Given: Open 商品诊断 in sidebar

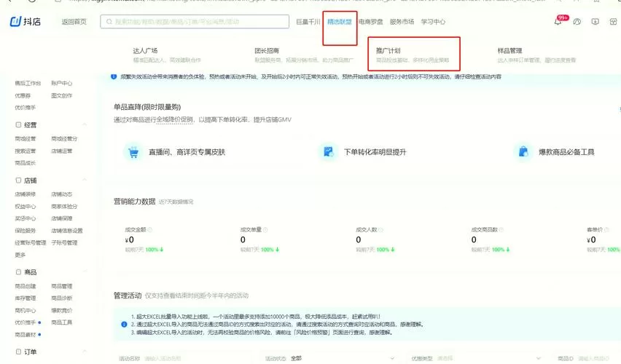Looking at the screenshot, I should pos(62,298).
